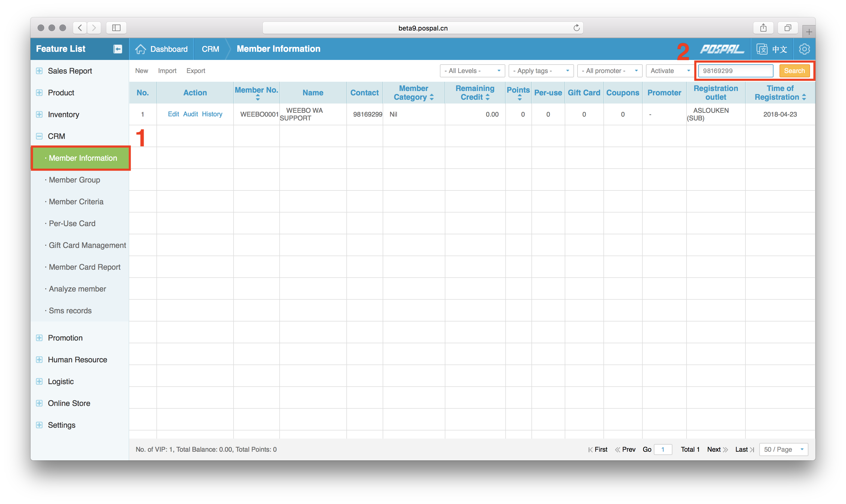Open the All Levels dropdown
Image resolution: width=846 pixels, height=504 pixels.
(472, 71)
